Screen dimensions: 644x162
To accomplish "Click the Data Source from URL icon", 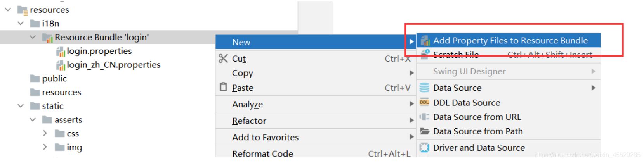I will coord(425,117).
